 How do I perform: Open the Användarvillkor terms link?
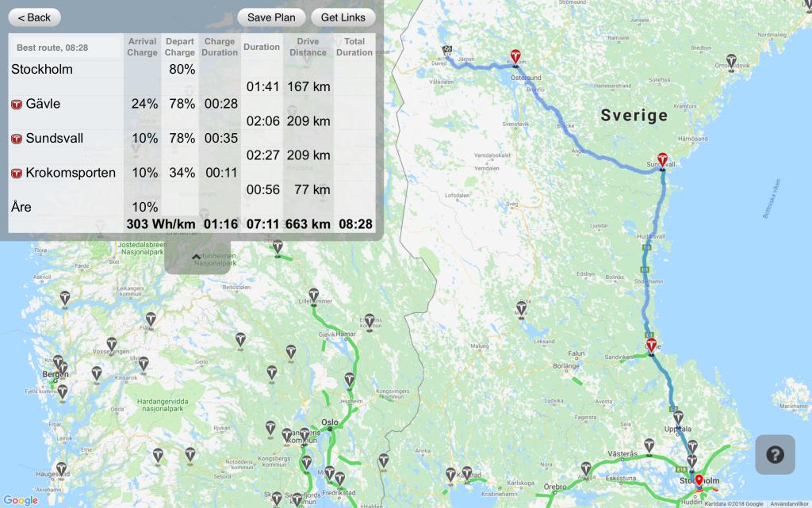pyautogui.click(x=789, y=504)
